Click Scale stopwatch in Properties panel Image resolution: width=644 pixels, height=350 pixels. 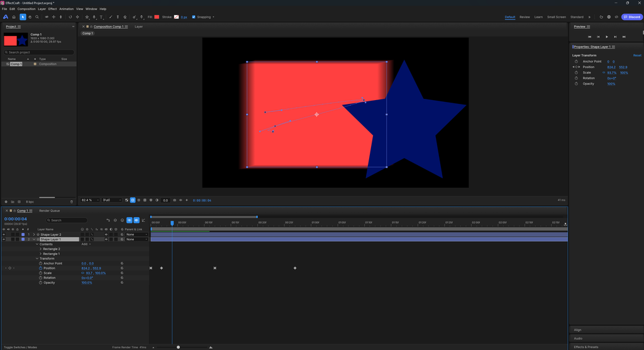(576, 72)
